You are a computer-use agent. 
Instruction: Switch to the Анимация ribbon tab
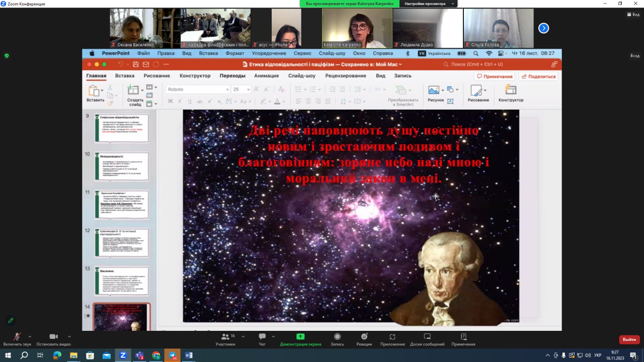[266, 76]
